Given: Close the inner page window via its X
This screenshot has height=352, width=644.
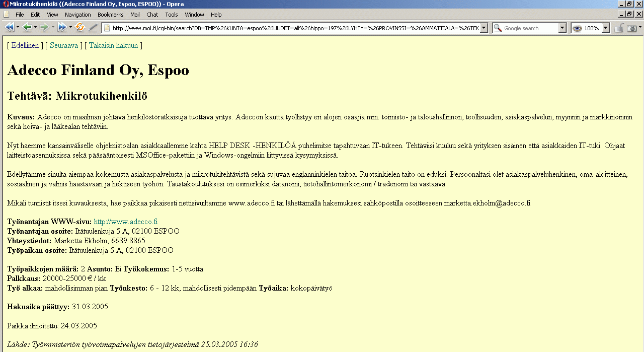Looking at the screenshot, I should coord(638,14).
